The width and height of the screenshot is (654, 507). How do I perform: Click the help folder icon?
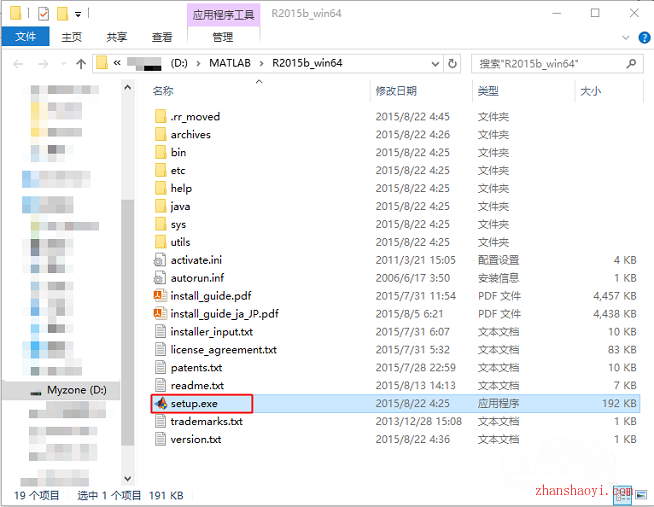point(161,188)
